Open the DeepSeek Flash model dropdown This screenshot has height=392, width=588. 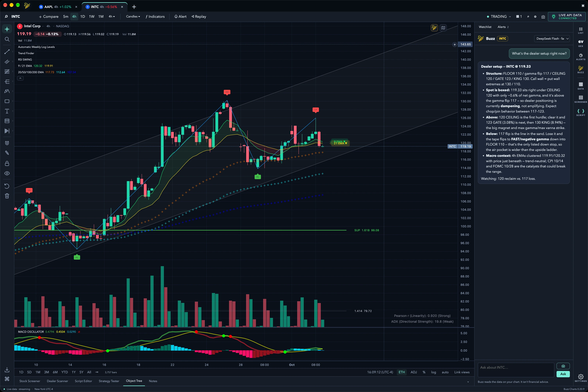552,38
